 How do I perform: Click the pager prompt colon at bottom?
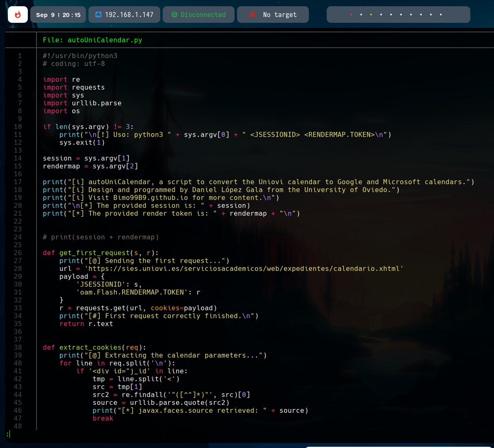tap(8, 434)
